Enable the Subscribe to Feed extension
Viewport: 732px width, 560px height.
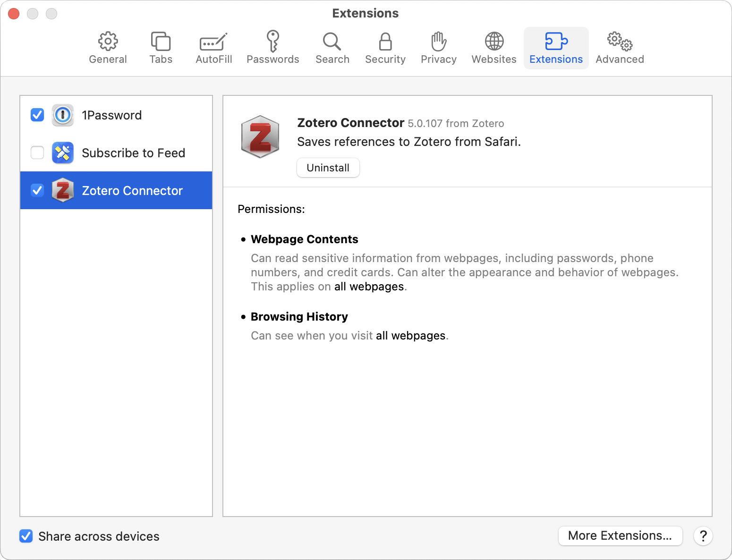pos(37,153)
